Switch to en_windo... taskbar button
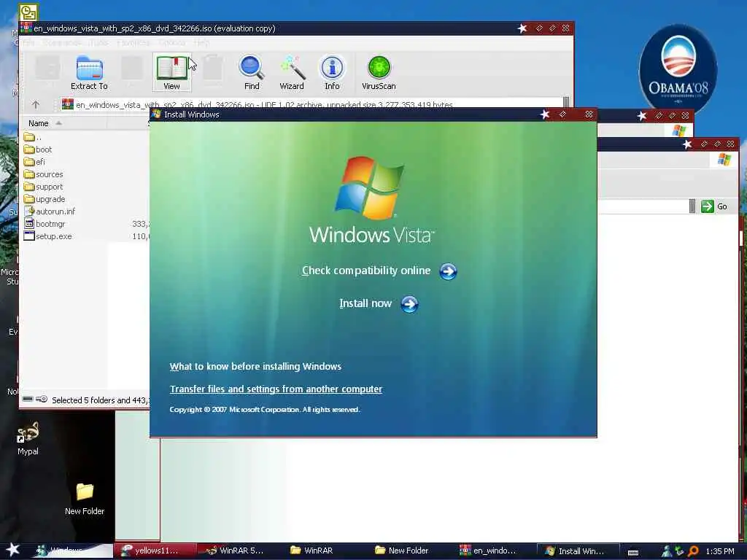 (x=494, y=551)
